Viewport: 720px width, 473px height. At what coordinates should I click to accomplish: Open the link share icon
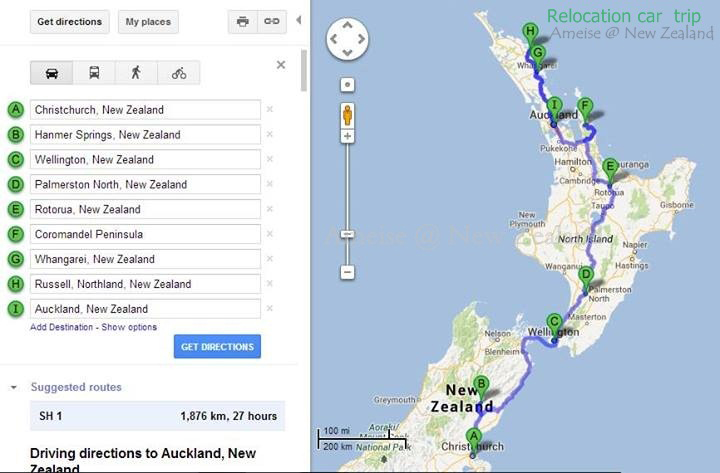point(272,22)
